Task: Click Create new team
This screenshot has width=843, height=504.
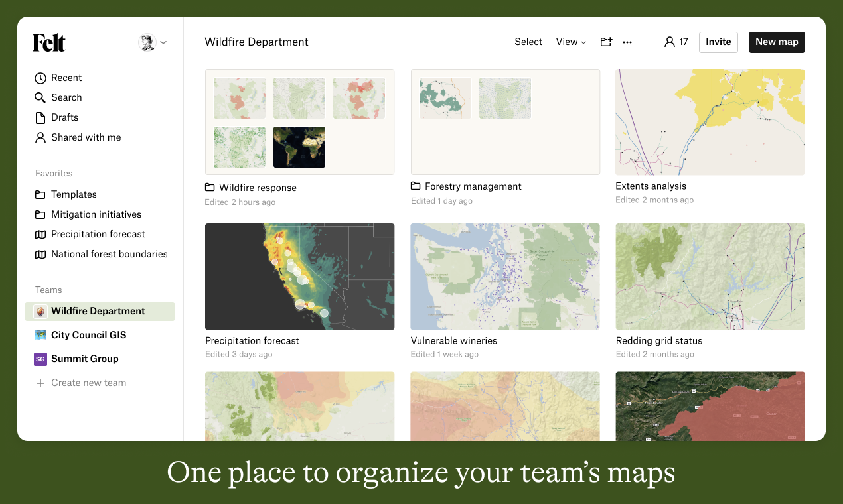Action: (x=88, y=383)
